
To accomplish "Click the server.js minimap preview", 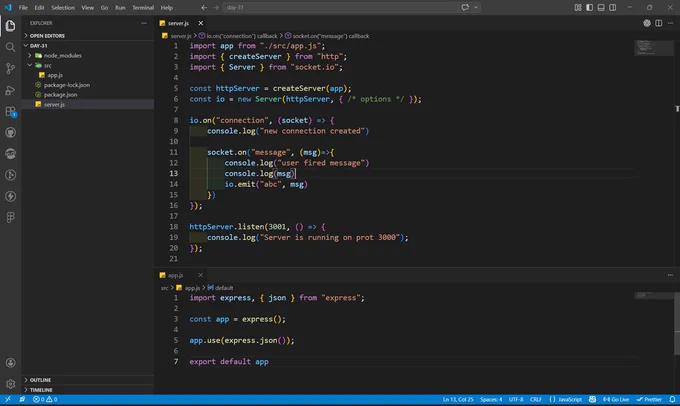I will click(654, 48).
